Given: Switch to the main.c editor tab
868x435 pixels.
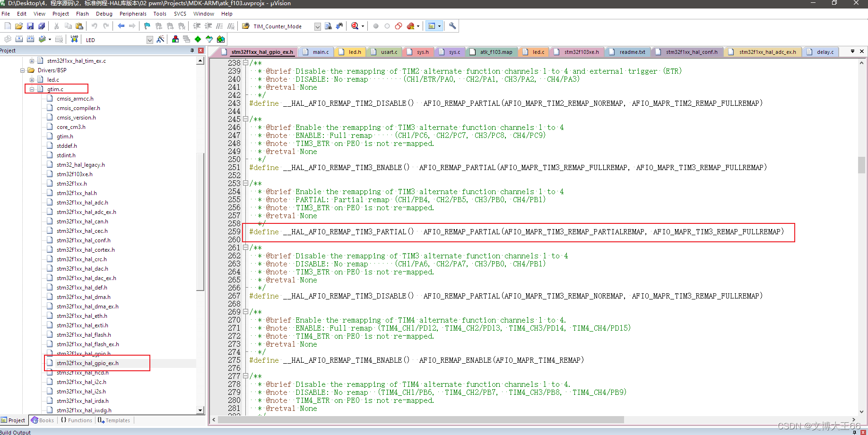Looking at the screenshot, I should [316, 52].
